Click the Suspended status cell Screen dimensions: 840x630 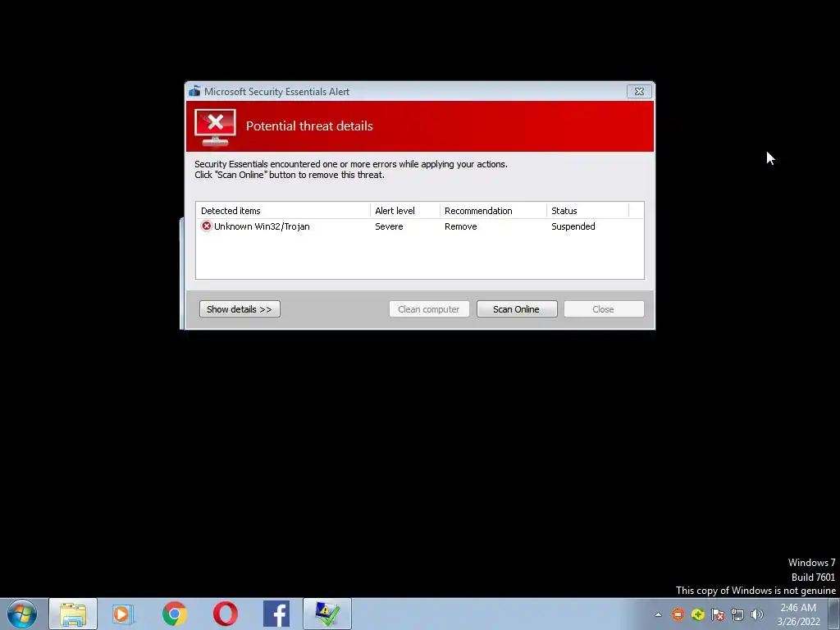click(573, 226)
